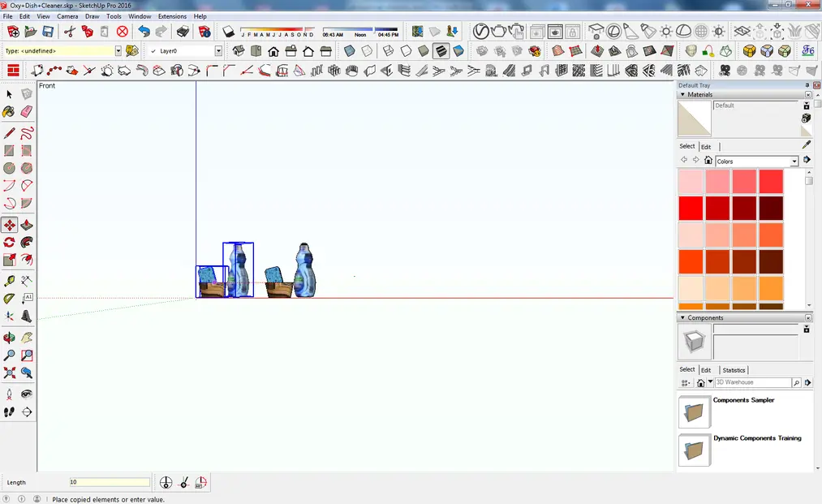Enable X-ray face style
Viewport: 822px width, 504px height.
tap(349, 50)
